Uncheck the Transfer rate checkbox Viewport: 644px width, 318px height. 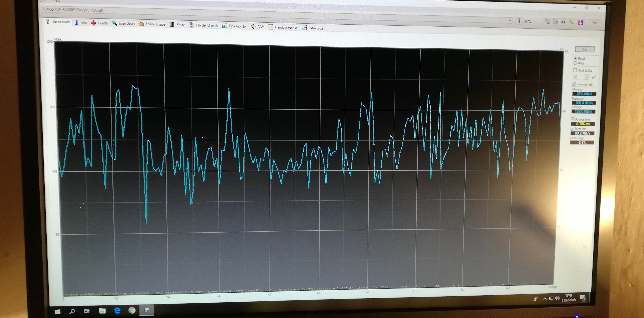tap(574, 84)
